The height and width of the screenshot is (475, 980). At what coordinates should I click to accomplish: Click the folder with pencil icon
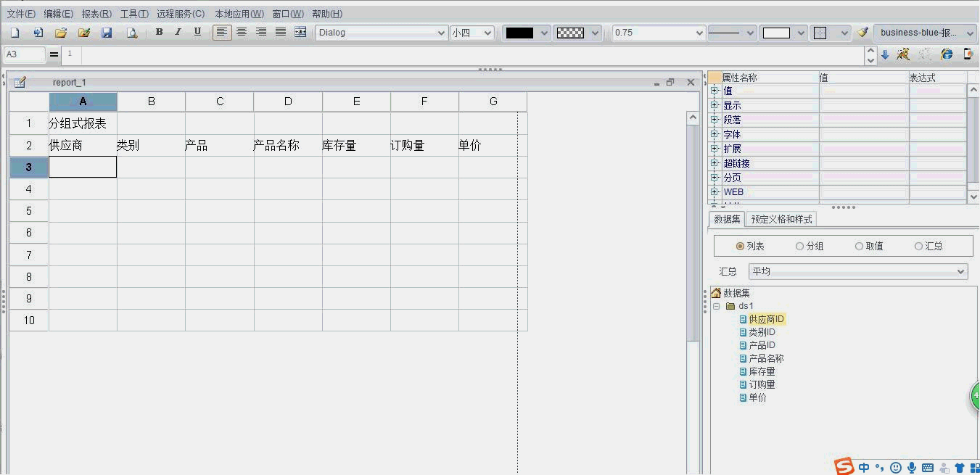pos(84,33)
